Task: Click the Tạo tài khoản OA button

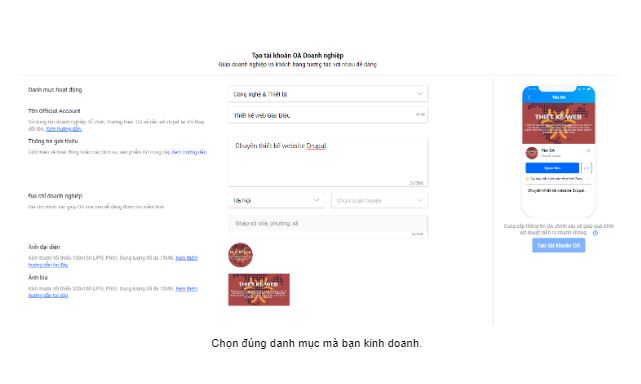Action: 558,245
